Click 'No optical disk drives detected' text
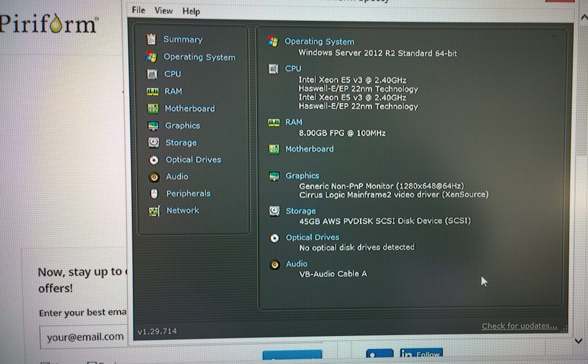Viewport: 588px width, 364px height. 357,247
